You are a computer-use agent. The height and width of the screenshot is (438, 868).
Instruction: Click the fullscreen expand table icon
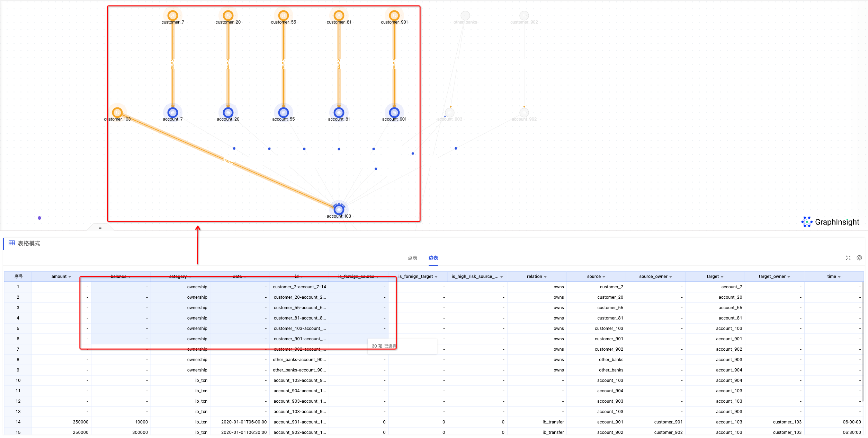848,258
